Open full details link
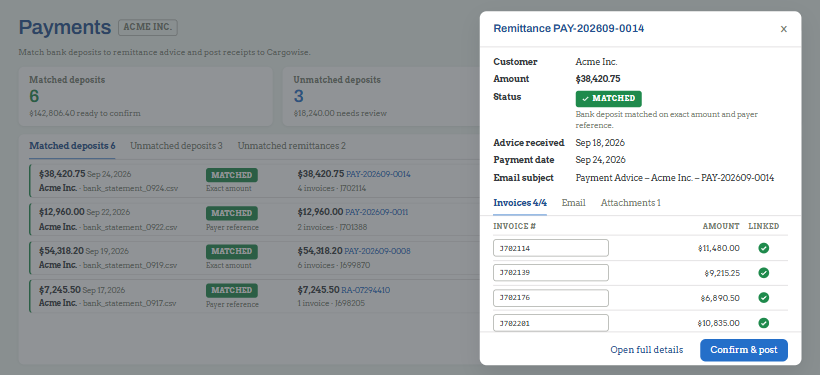820x375 pixels. click(x=646, y=350)
